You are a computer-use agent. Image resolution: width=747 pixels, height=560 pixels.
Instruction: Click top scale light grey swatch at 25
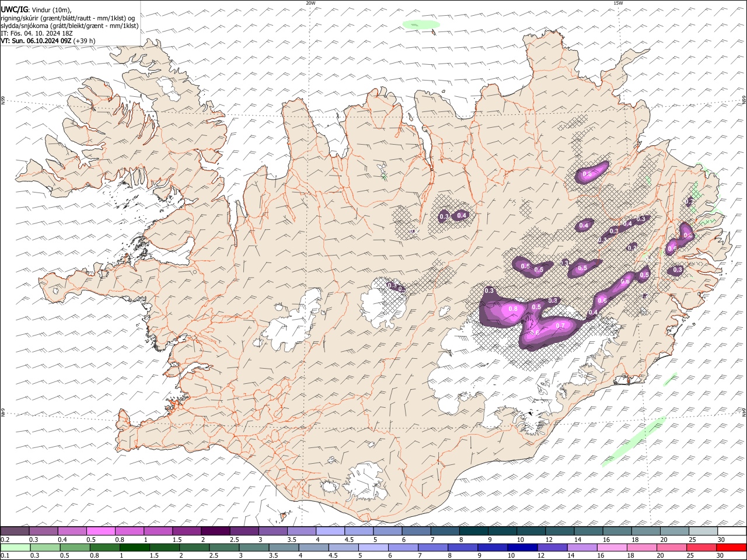703,531
